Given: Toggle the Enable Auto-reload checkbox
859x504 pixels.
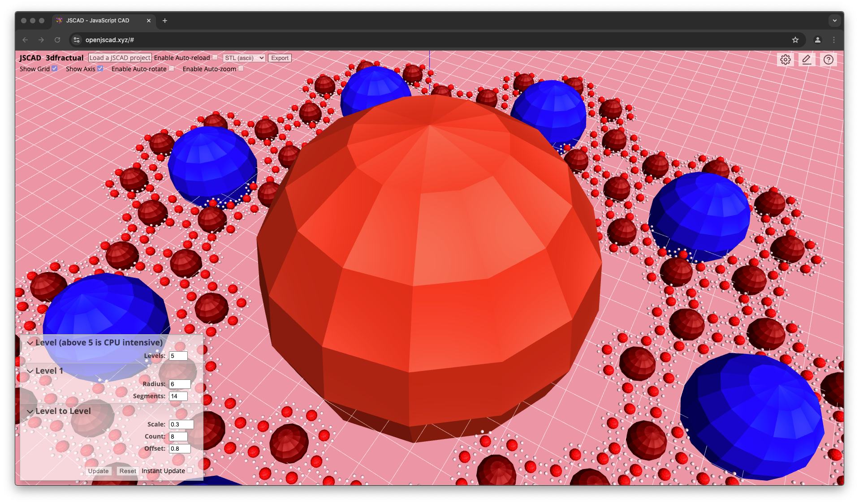Looking at the screenshot, I should 215,57.
